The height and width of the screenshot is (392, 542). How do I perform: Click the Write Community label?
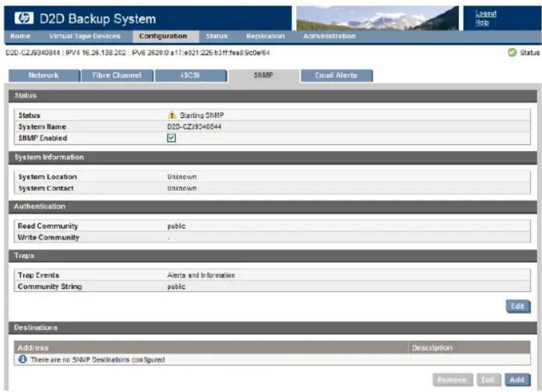48,238
